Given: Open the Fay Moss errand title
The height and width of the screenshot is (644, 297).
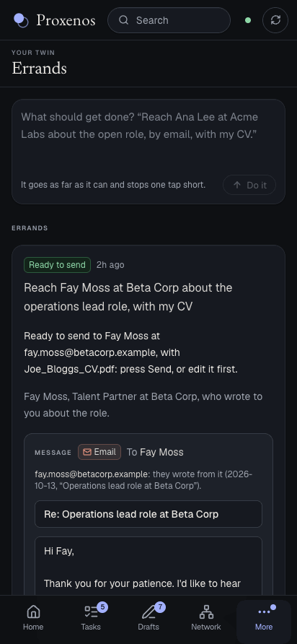Looking at the screenshot, I should tap(128, 297).
